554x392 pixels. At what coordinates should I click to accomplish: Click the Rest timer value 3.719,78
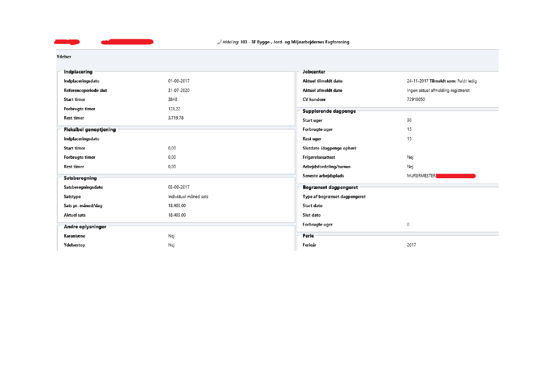(x=175, y=118)
